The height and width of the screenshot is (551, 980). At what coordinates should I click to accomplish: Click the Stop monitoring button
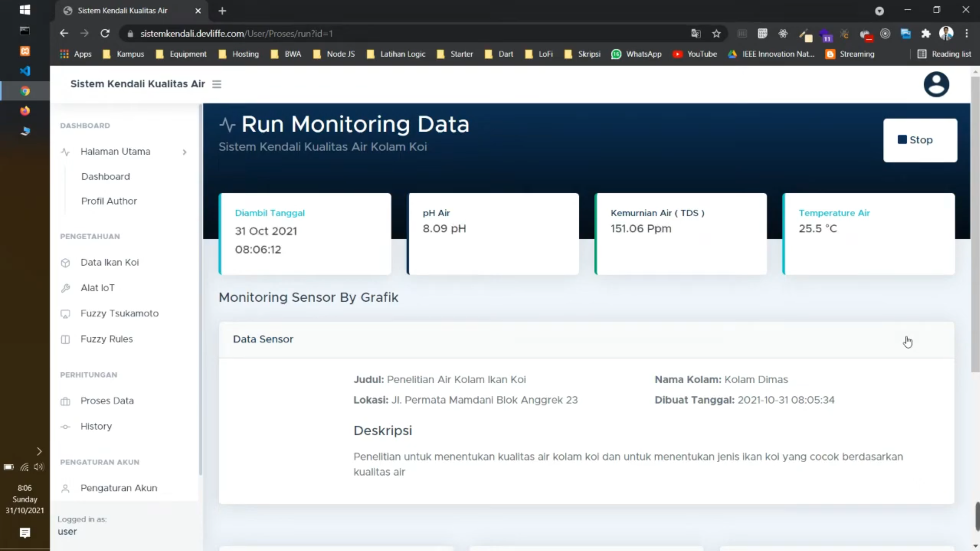(x=920, y=140)
